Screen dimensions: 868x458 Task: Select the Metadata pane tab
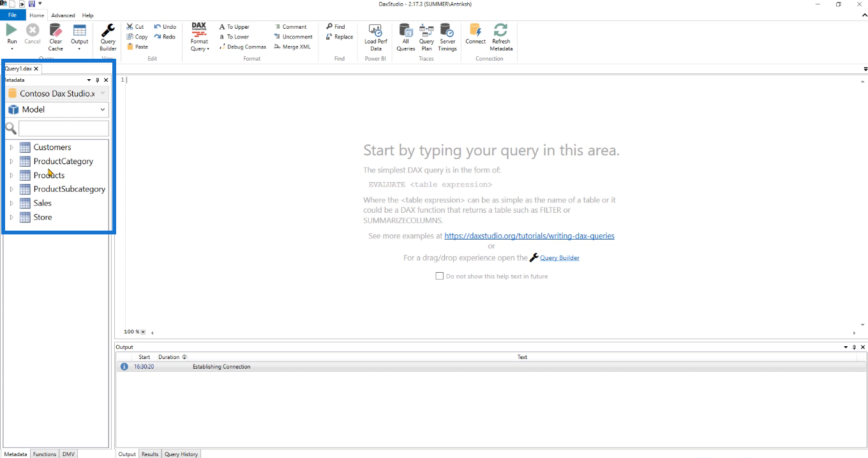click(x=15, y=454)
